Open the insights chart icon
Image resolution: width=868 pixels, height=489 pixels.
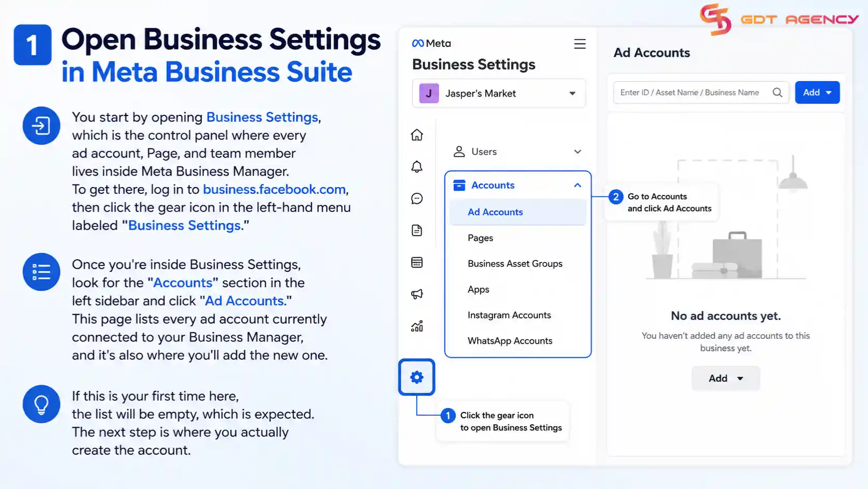click(x=417, y=326)
